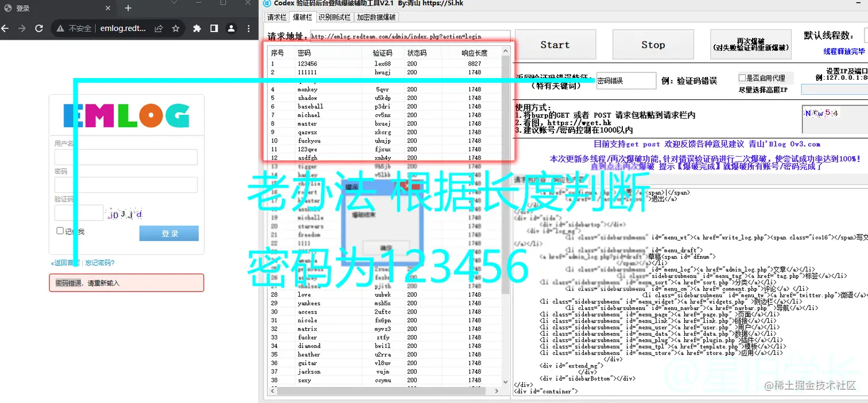The width and height of the screenshot is (868, 403).
Task: Select the jackson password row
Action: coord(384,371)
